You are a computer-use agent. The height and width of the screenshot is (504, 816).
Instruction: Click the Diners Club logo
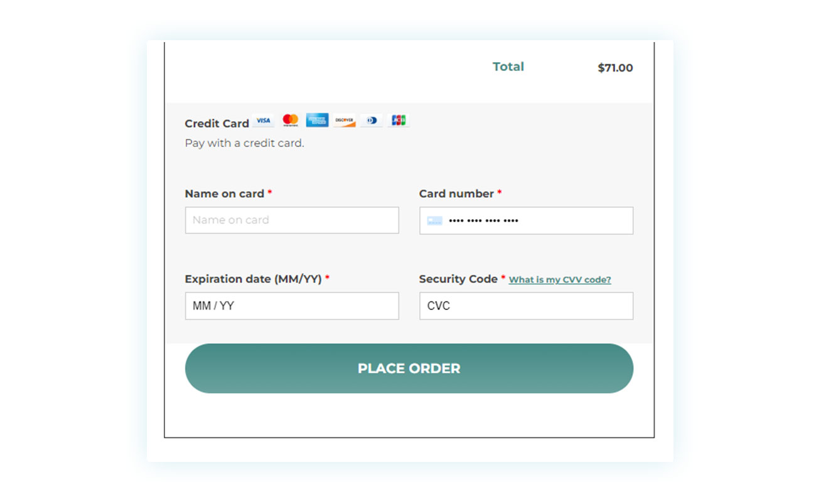coord(372,121)
